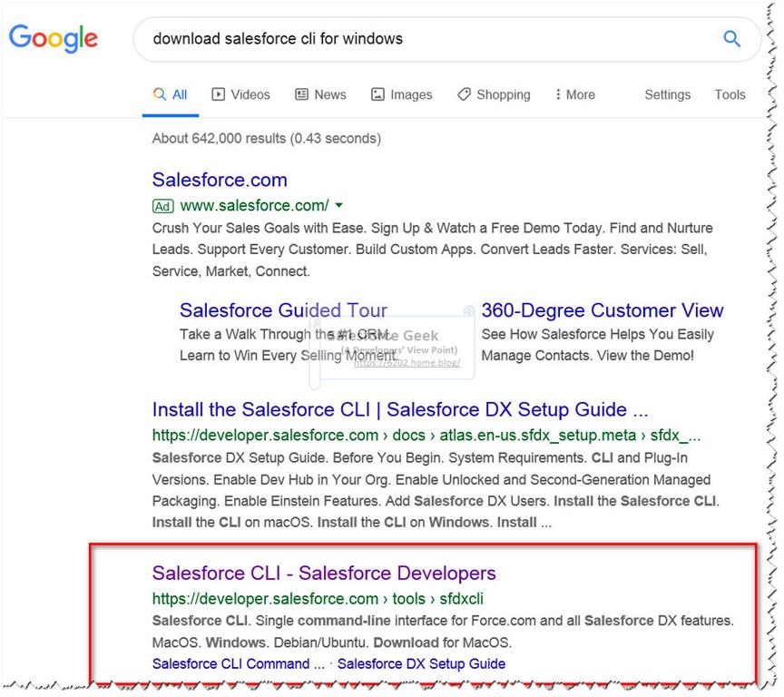Expand the ad URL dropdown arrow

[339, 205]
